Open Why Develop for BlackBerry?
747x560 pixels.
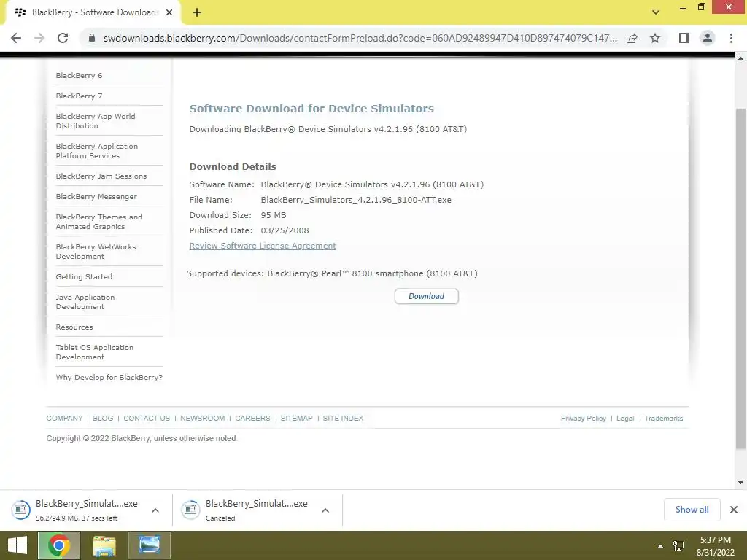tap(109, 377)
